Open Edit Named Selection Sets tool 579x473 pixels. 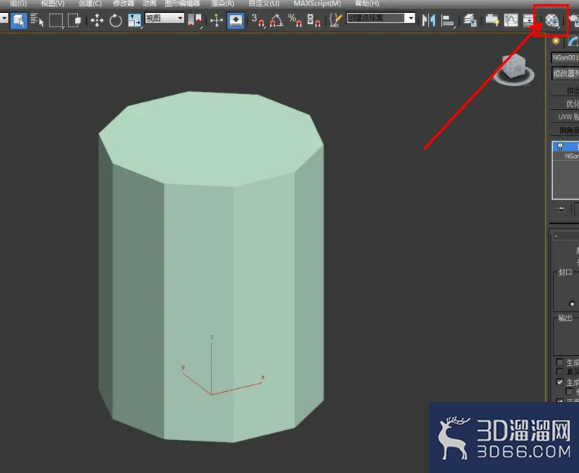click(x=335, y=20)
